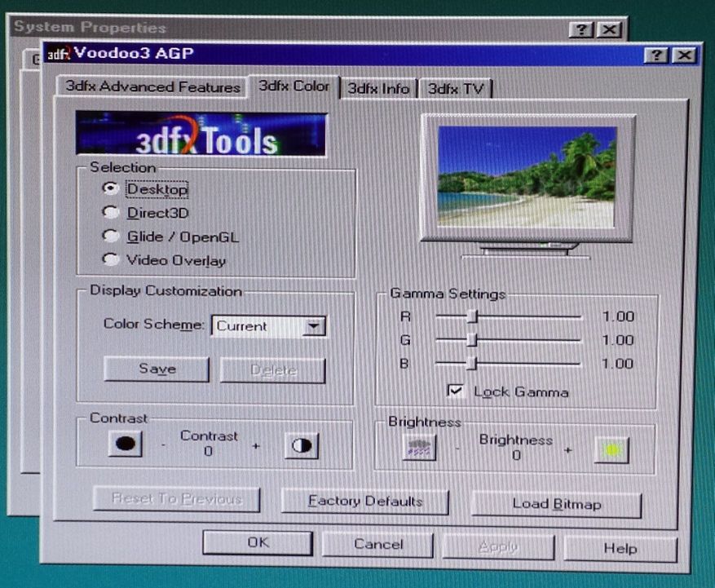This screenshot has height=588, width=715.
Task: Click the Delete color scheme button
Action: click(x=273, y=370)
